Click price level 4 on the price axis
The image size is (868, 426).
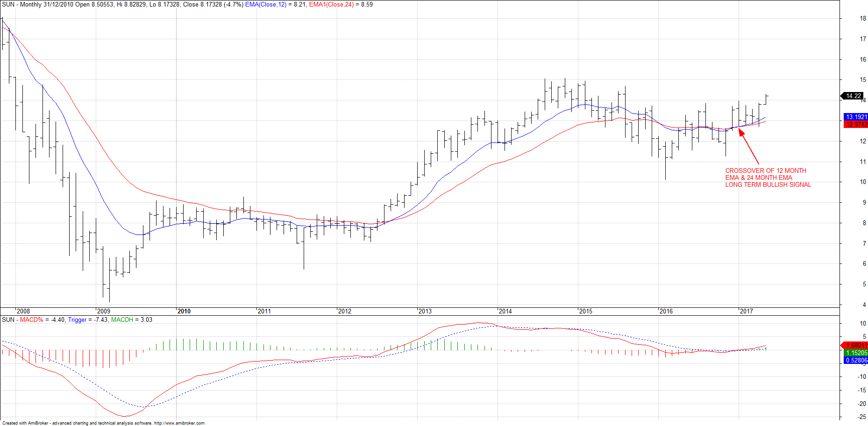[x=864, y=305]
